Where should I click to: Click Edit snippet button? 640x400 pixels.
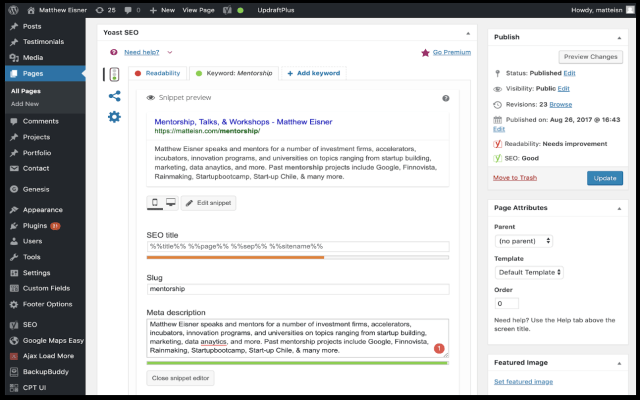[208, 203]
